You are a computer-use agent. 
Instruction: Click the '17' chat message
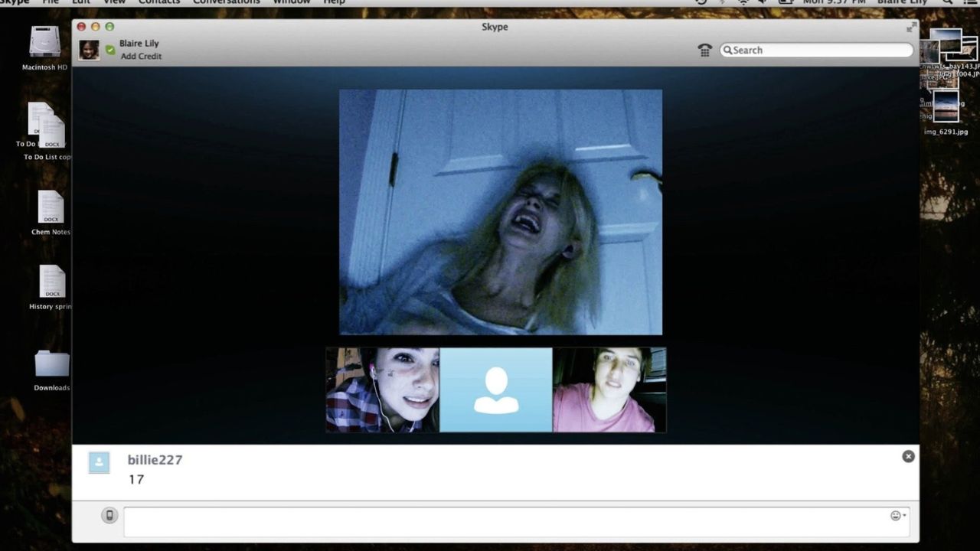pyautogui.click(x=136, y=480)
